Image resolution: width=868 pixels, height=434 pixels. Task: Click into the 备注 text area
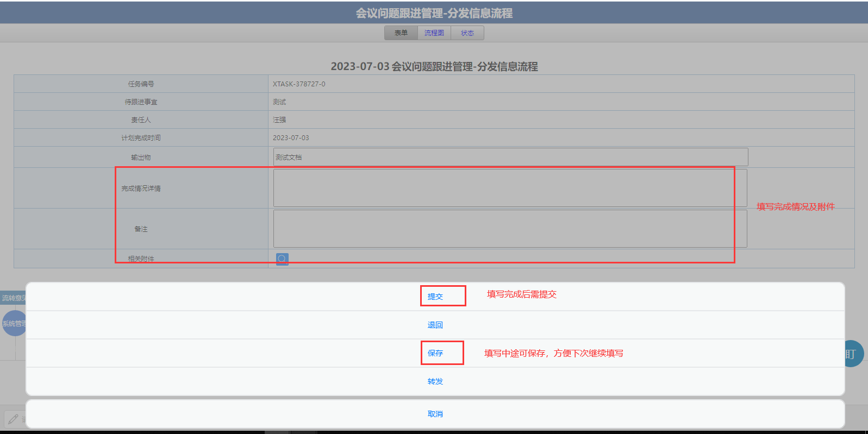510,229
